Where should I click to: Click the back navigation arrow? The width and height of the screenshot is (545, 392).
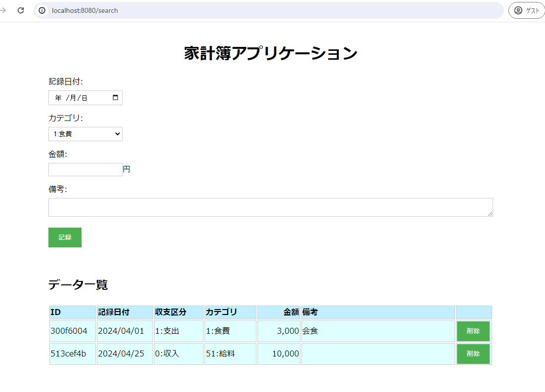(x=4, y=10)
